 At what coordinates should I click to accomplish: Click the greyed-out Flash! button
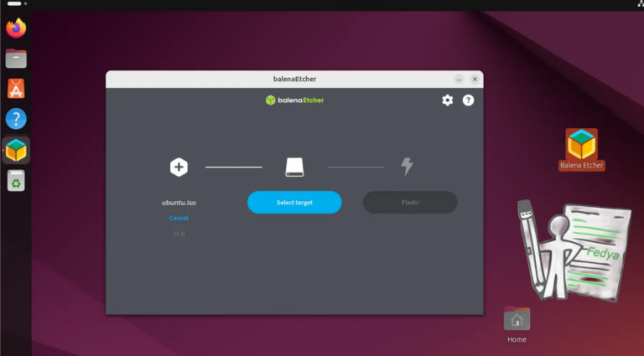click(410, 202)
